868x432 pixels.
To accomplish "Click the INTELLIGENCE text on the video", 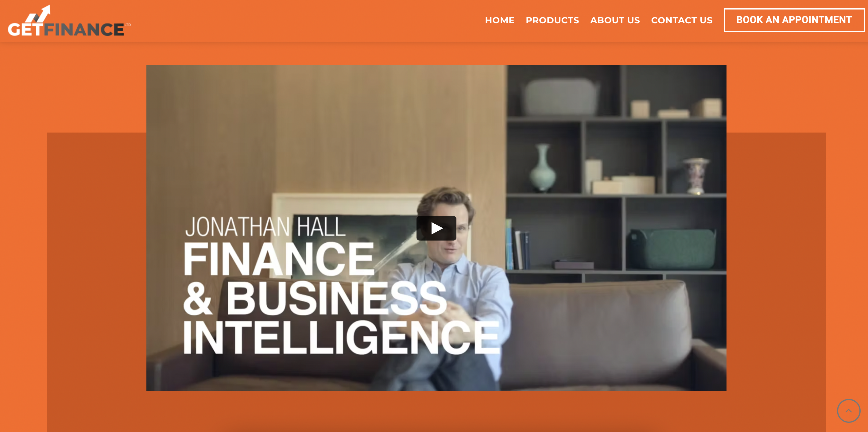I will [341, 337].
